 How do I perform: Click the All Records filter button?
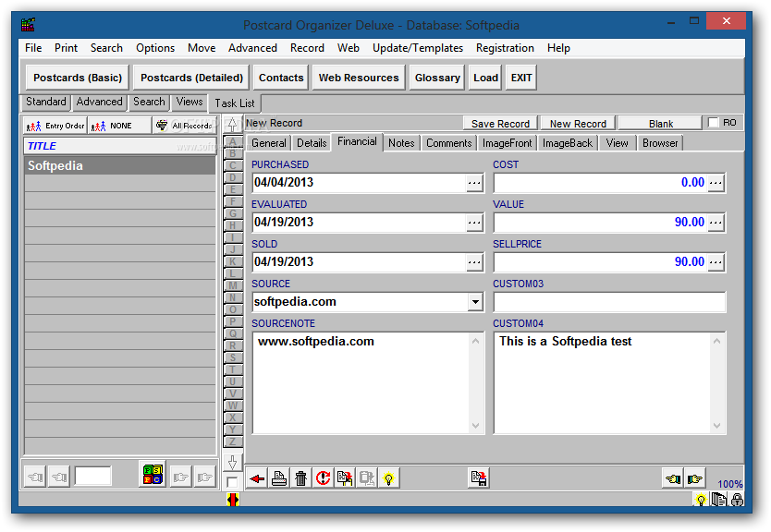pos(184,126)
